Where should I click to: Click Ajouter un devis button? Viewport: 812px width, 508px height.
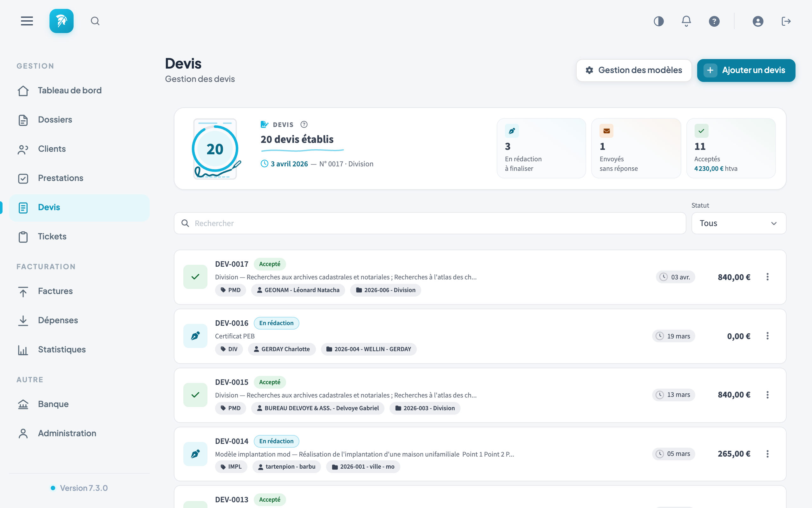point(746,70)
